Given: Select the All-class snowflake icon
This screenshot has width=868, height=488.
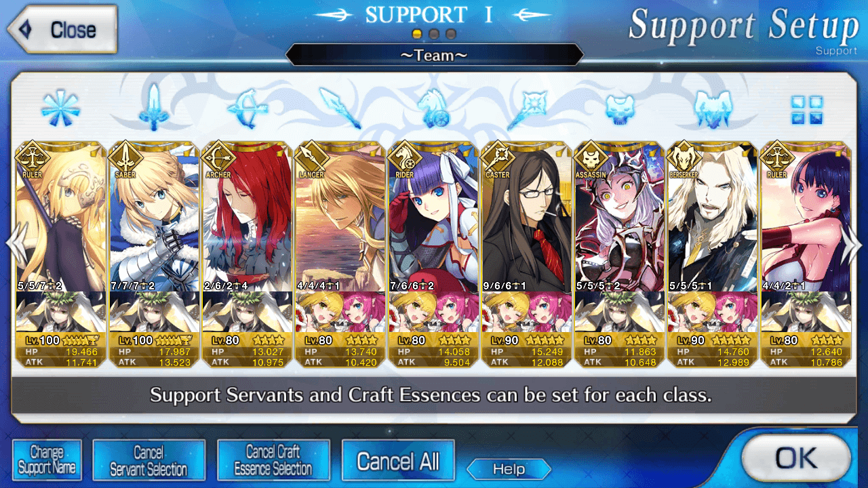Looking at the screenshot, I should 60,108.
